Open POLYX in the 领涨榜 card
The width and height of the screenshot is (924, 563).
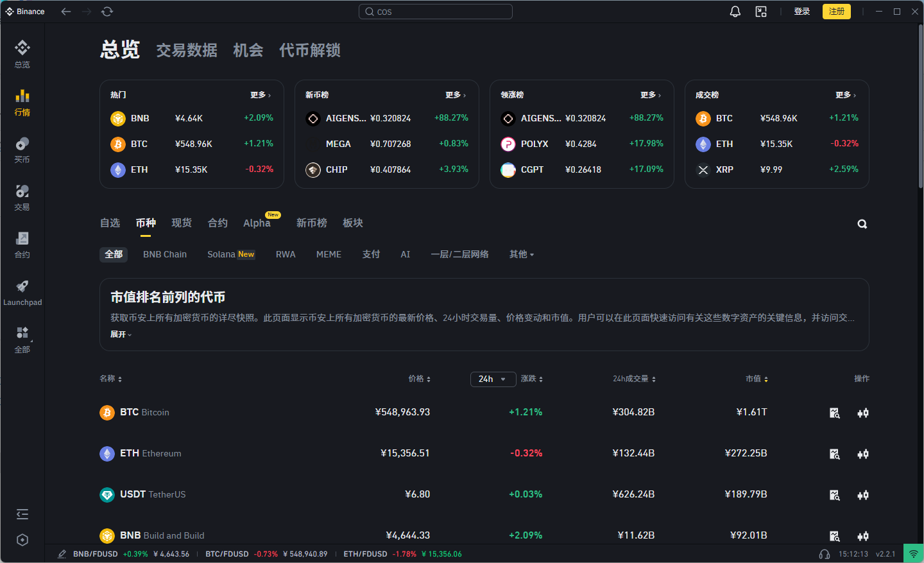[582, 144]
